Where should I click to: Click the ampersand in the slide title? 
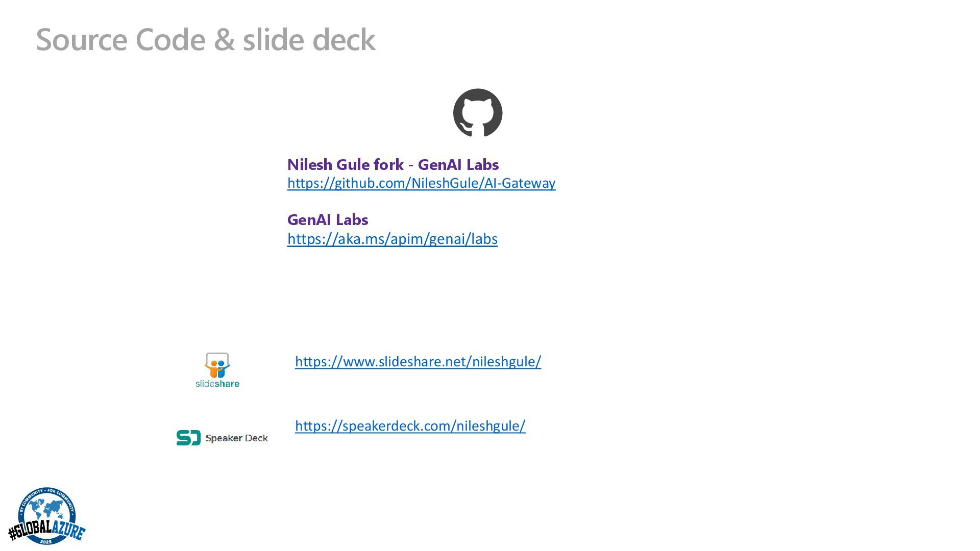pos(224,40)
